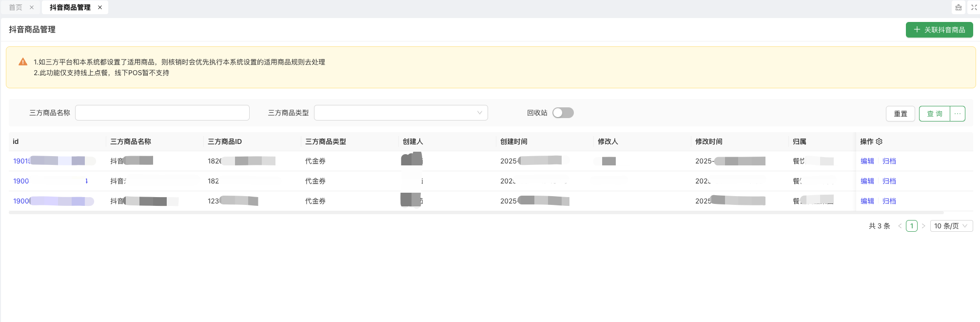Image resolution: width=980 pixels, height=322 pixels.
Task: Click the 创建人 column header
Action: point(413,141)
